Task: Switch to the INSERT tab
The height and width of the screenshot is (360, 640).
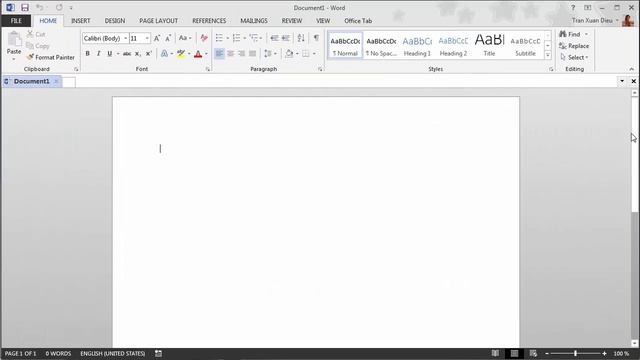Action: pyautogui.click(x=80, y=21)
